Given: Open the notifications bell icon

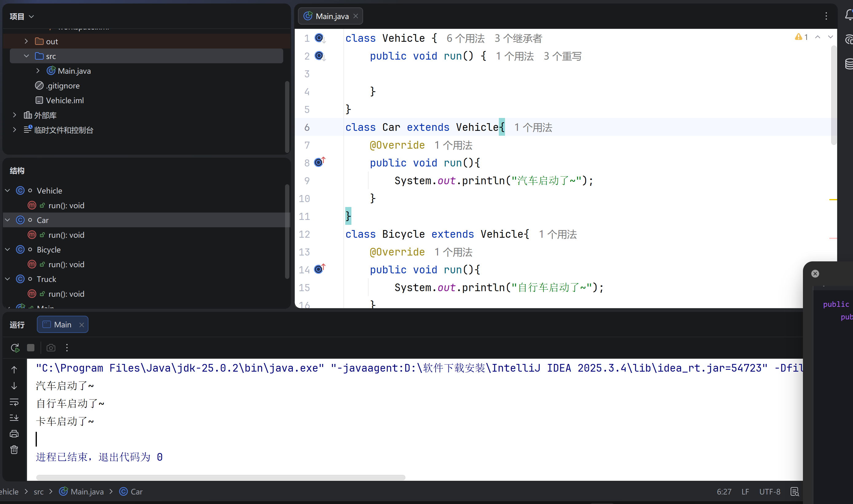Looking at the screenshot, I should pyautogui.click(x=849, y=15).
